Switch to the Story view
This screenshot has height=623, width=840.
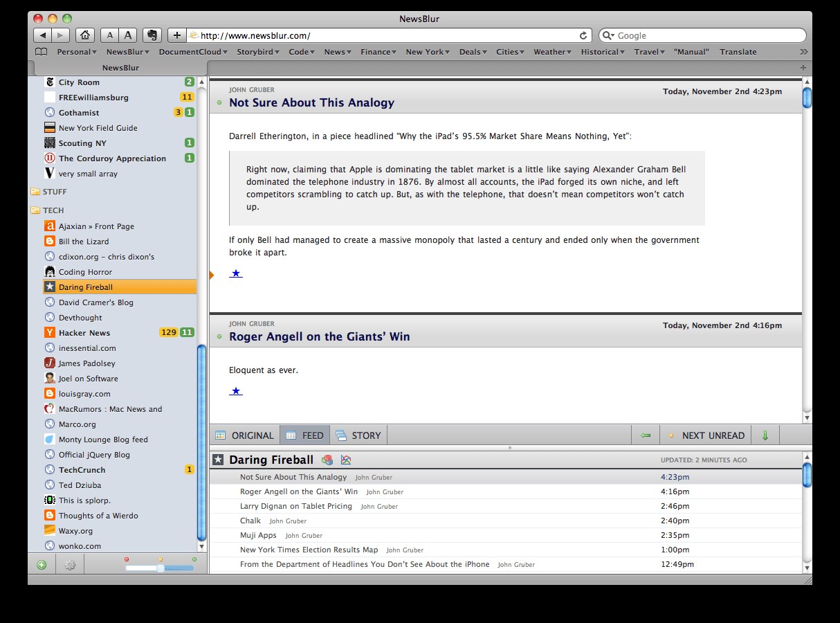(x=358, y=435)
